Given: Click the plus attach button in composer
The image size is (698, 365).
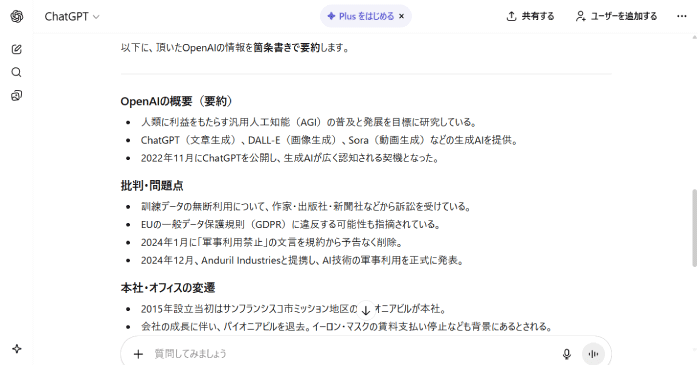Looking at the screenshot, I should coord(138,354).
